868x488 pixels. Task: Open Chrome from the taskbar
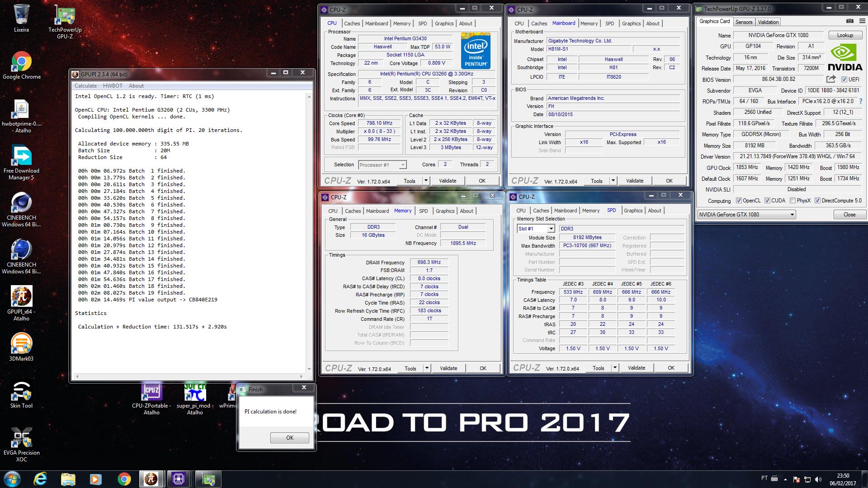pos(124,479)
